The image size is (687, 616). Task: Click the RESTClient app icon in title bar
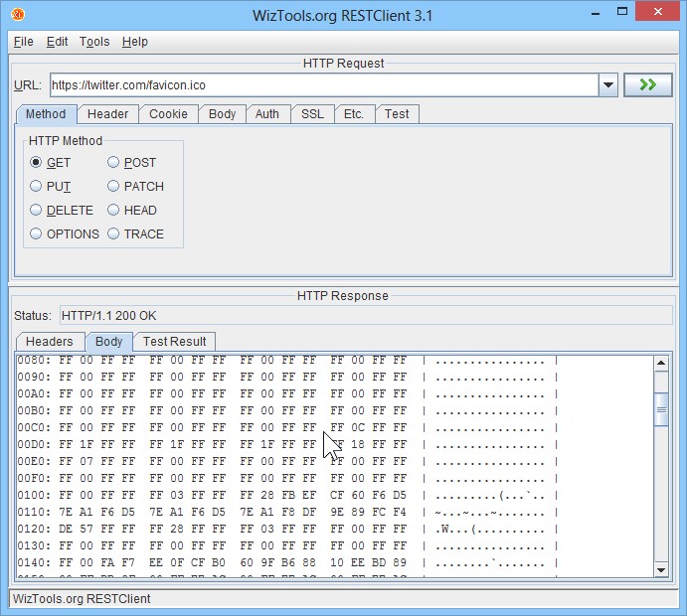pyautogui.click(x=19, y=15)
